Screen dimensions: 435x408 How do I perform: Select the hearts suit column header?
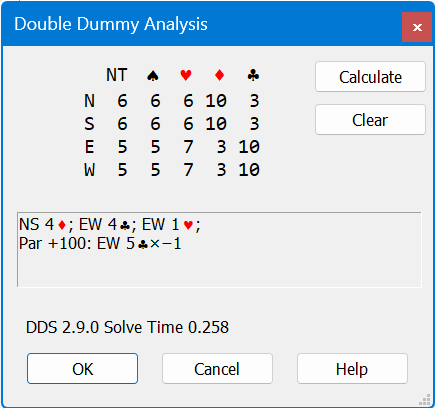[186, 75]
